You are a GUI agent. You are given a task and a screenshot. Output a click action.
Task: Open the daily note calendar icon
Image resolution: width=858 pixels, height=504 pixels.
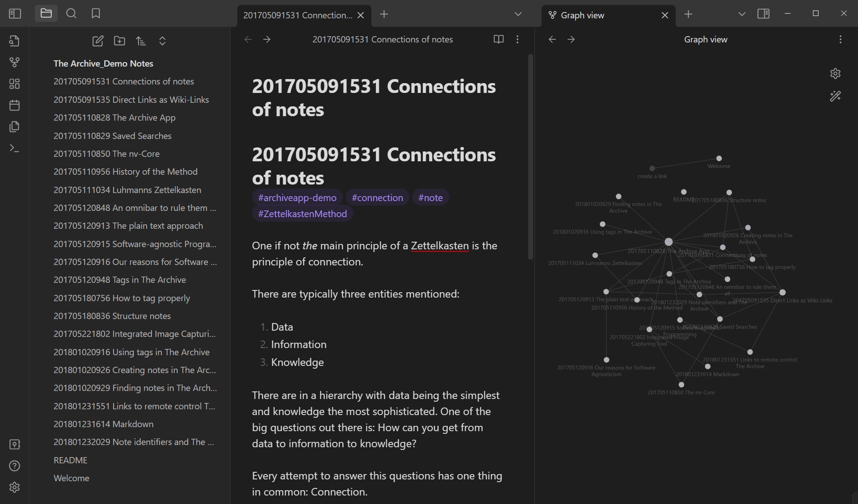click(14, 105)
